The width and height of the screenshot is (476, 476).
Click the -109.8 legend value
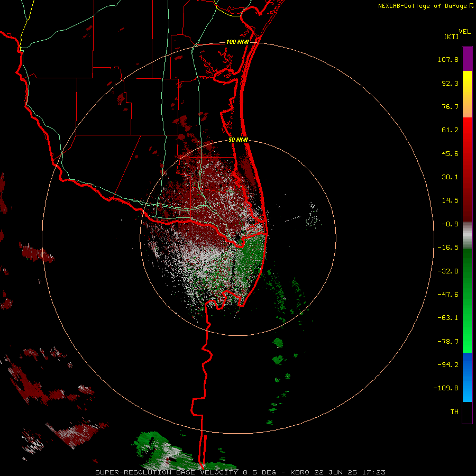446,388
